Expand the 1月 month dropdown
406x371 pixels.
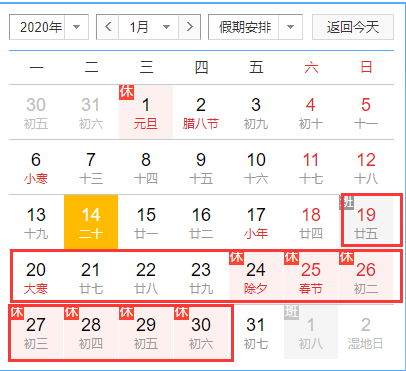click(149, 27)
